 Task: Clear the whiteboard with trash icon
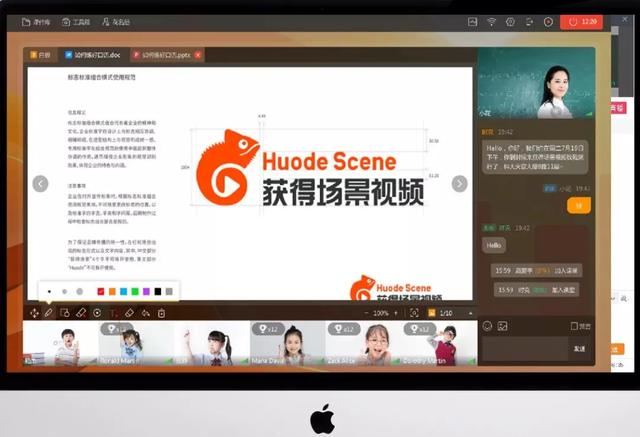pos(162,313)
